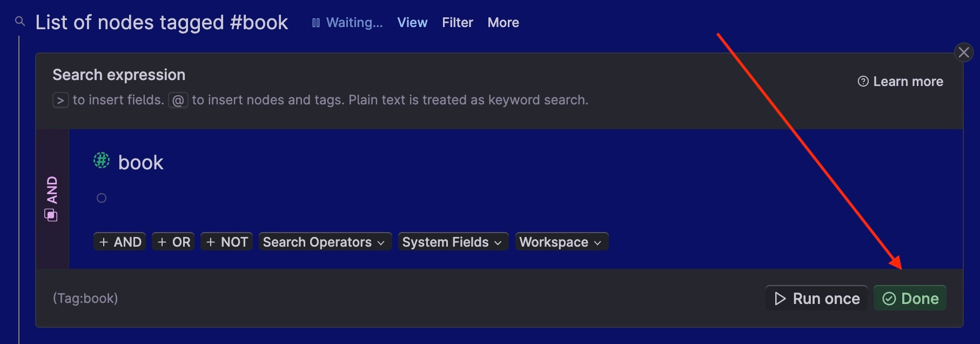This screenshot has width=980, height=344.
Task: Click the (Tag:book) expression text
Action: point(85,299)
